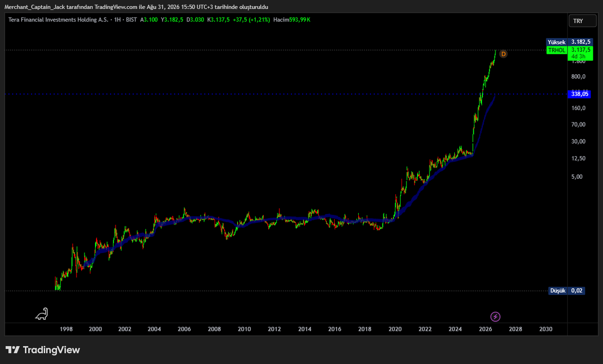Click the close value K3.137,5
603x364 pixels.
point(219,20)
